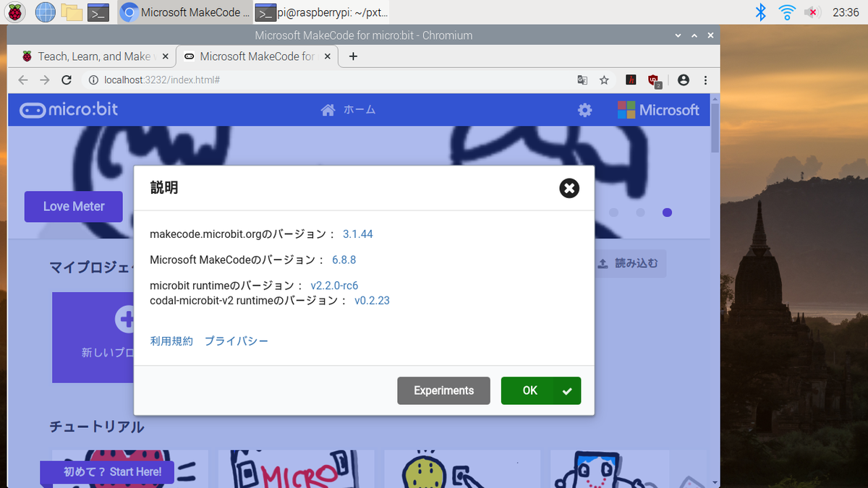The height and width of the screenshot is (488, 868).
Task: Open file manager folder icon in taskbar
Action: pos(71,12)
